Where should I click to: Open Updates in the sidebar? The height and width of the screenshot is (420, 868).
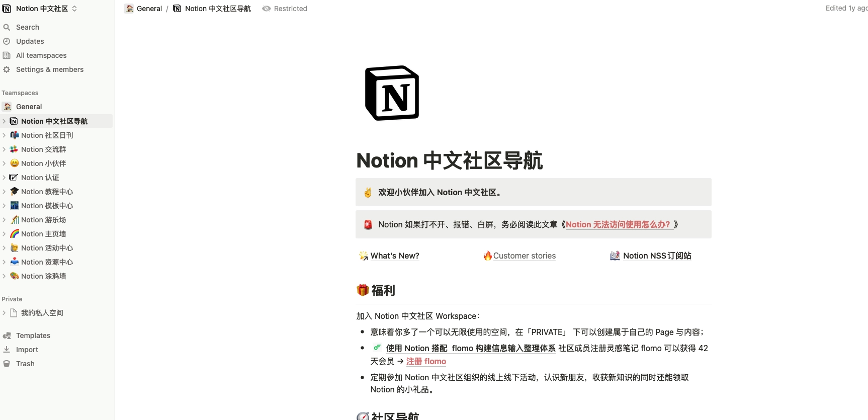coord(30,41)
